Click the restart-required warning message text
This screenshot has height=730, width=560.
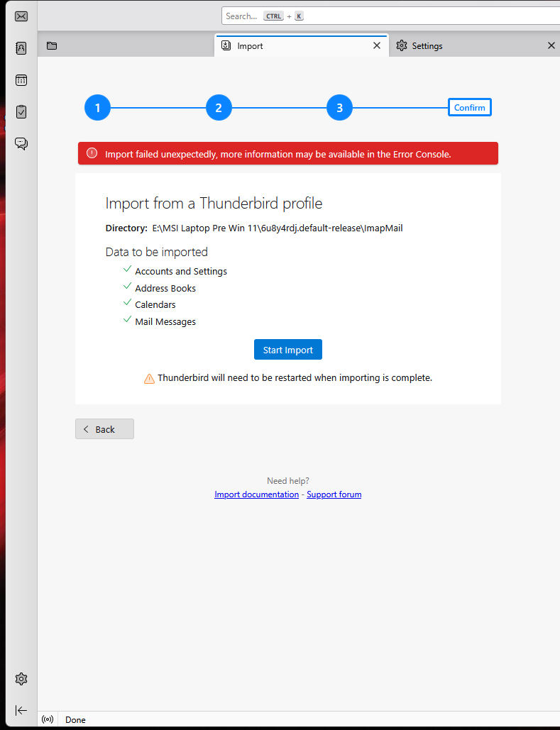point(295,377)
